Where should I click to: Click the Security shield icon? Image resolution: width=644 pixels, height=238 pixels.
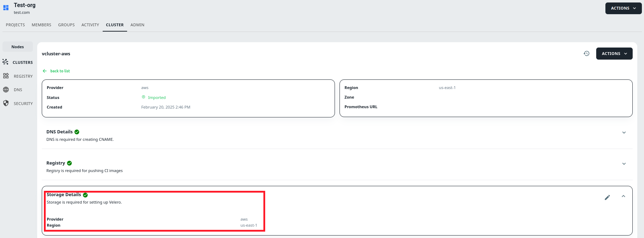pos(6,103)
